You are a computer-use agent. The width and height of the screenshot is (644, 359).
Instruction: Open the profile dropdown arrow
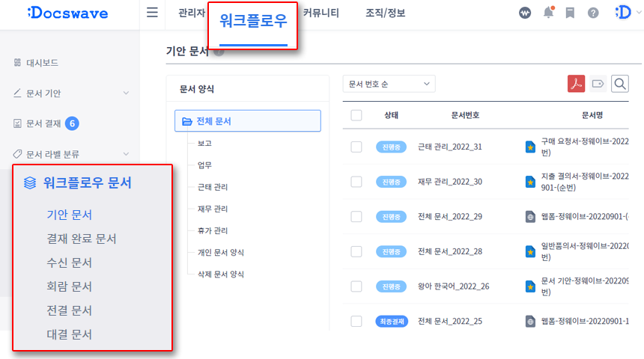tap(639, 13)
